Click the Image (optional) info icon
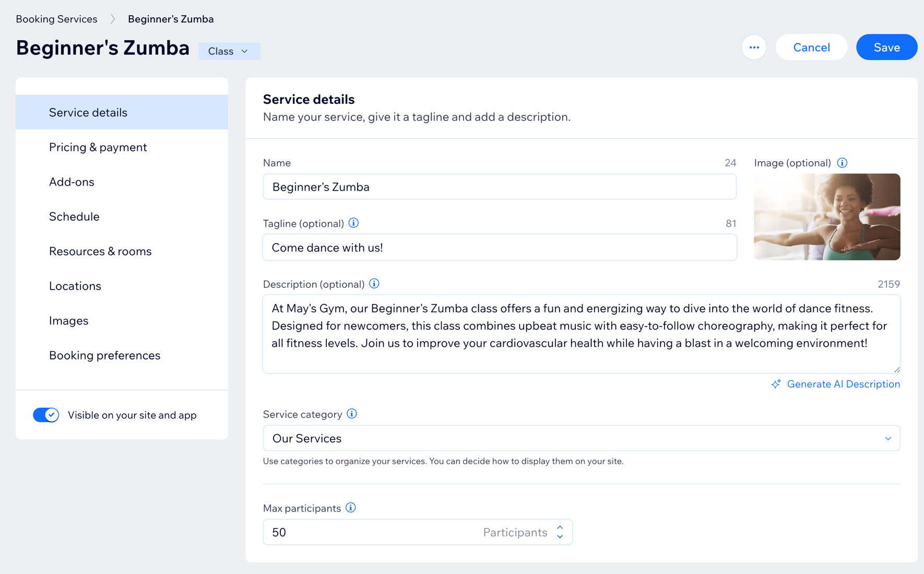The width and height of the screenshot is (924, 574). click(842, 163)
